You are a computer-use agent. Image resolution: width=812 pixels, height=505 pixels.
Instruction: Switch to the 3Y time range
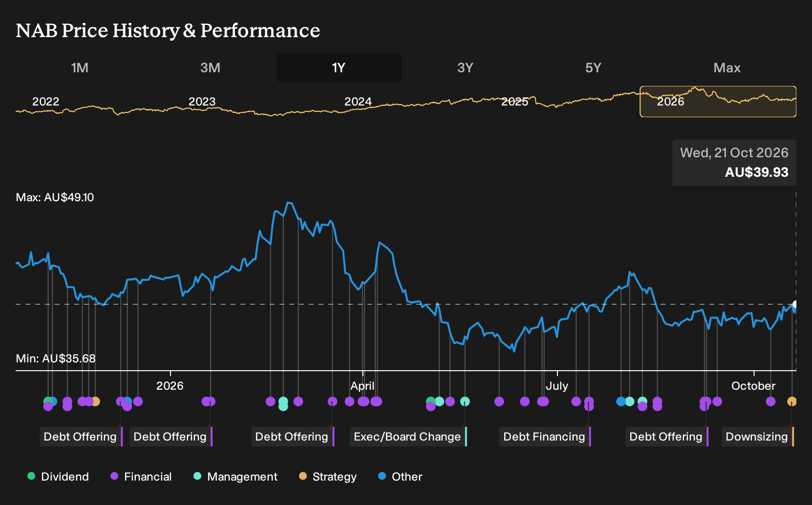tap(465, 67)
